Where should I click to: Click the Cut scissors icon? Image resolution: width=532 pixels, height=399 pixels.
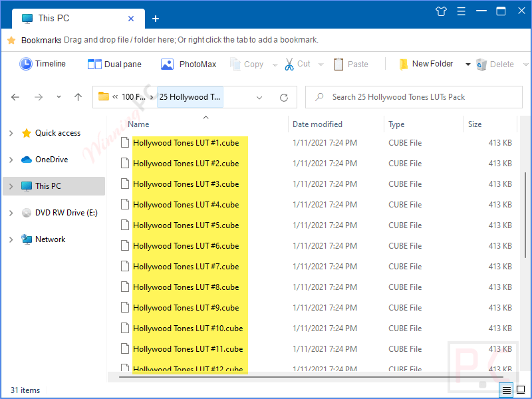click(x=289, y=64)
